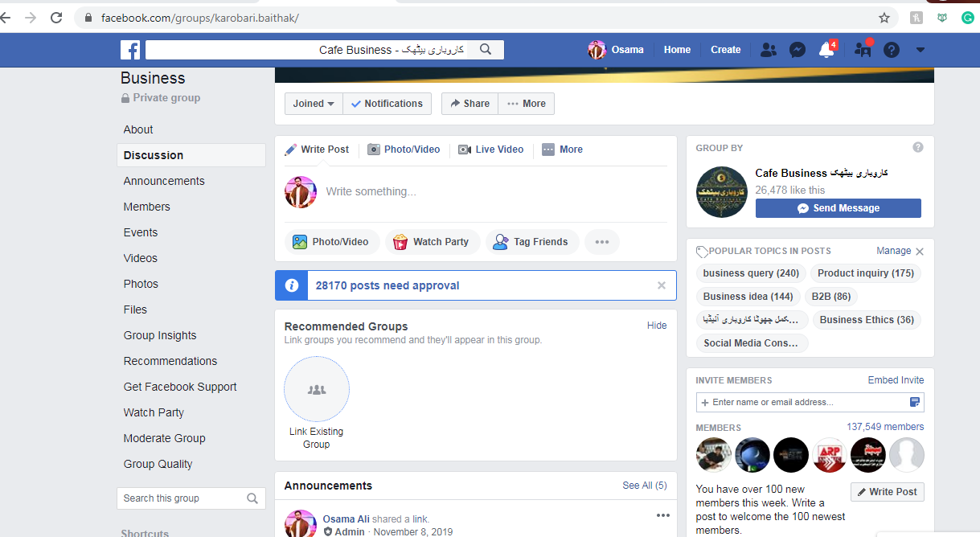Click the Watch Party pill button

pyautogui.click(x=433, y=242)
